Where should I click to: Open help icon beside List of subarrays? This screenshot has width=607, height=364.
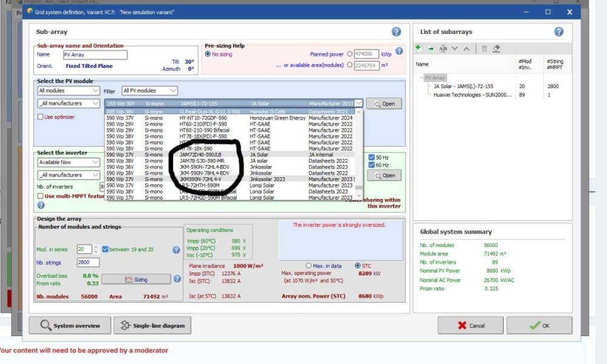[558, 32]
